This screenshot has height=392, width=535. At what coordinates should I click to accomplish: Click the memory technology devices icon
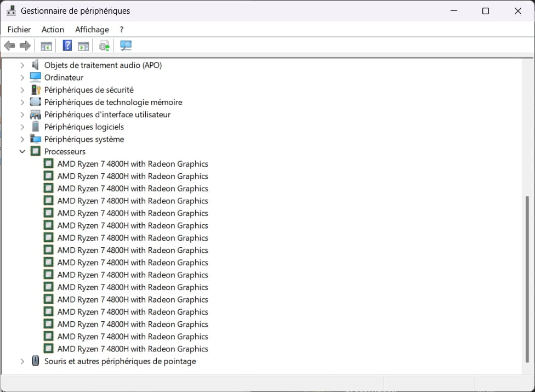click(36, 102)
